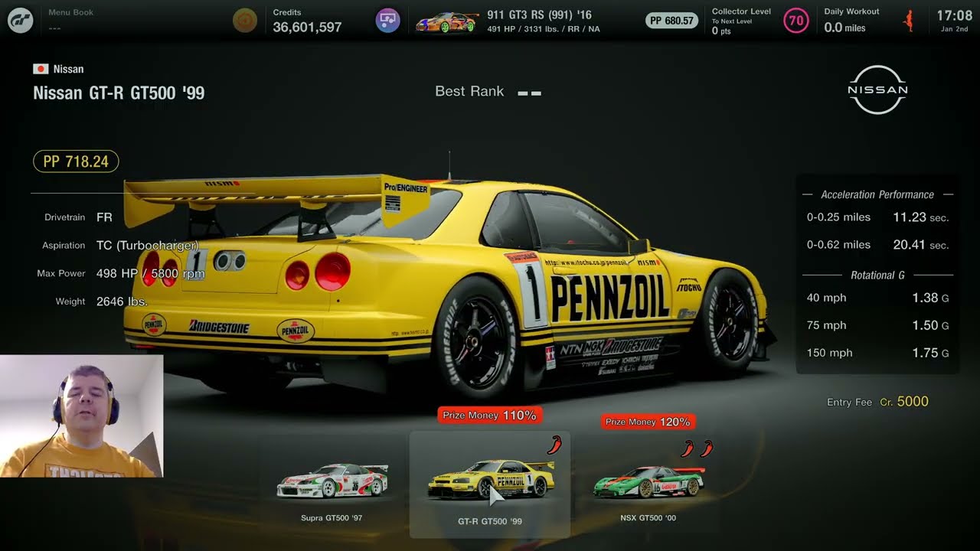Click the Prize Money 110% tag
Screen dimensions: 980x551
pos(490,415)
